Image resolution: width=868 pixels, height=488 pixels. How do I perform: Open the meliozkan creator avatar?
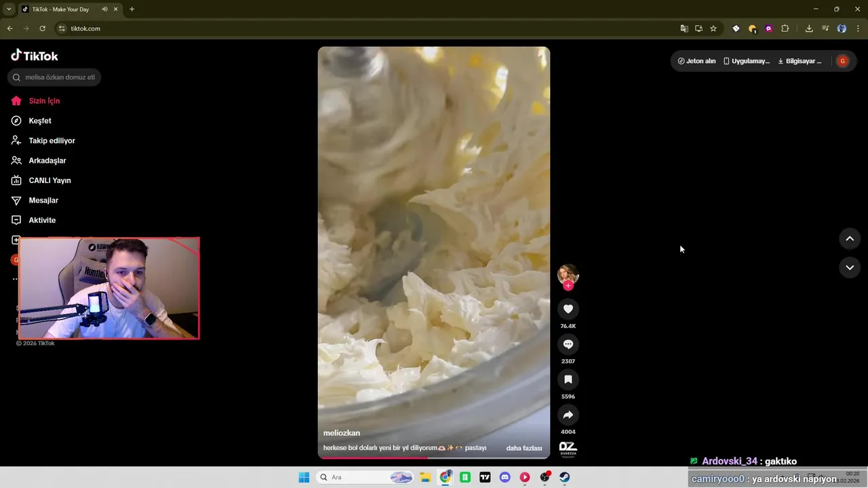(568, 274)
